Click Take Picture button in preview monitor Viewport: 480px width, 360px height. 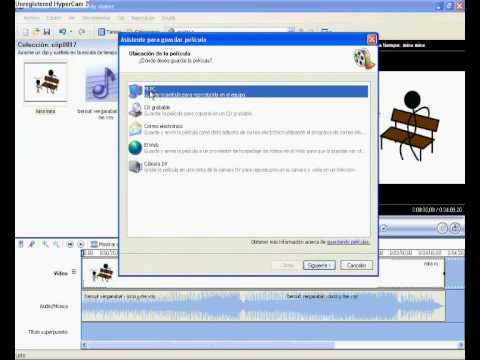pyautogui.click(x=455, y=228)
